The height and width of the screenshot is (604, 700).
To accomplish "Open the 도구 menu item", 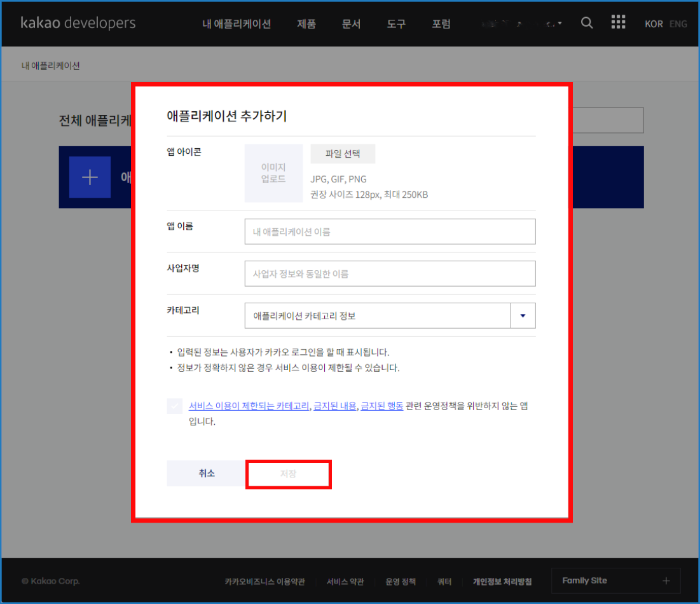I will tap(396, 24).
